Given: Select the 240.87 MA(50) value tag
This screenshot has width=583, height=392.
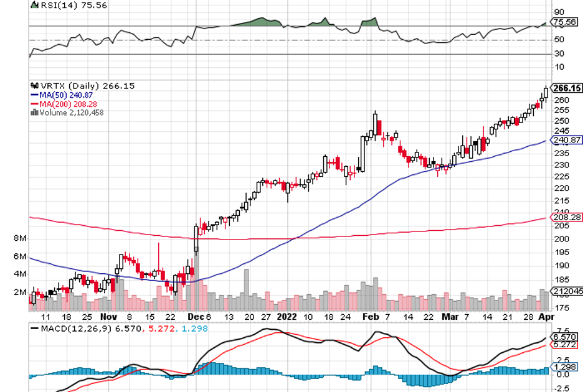Looking at the screenshot, I should (x=567, y=141).
